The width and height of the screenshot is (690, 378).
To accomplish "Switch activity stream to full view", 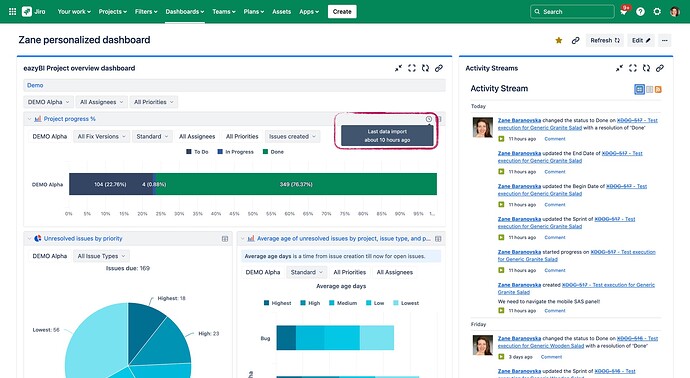I will pos(639,89).
